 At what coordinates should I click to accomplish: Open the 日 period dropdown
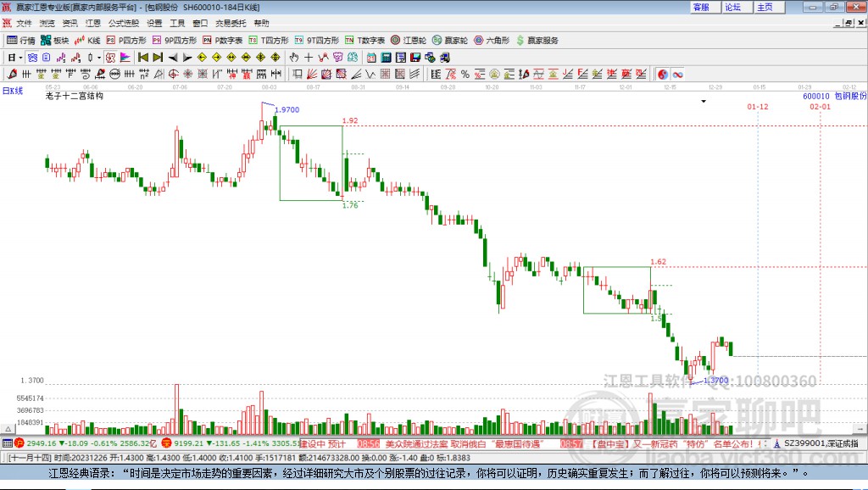click(15, 58)
